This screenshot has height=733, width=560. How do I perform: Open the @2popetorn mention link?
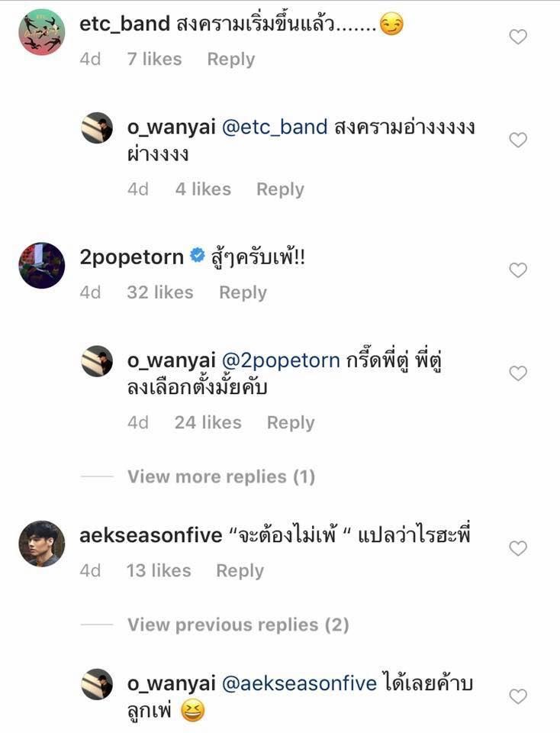(x=281, y=360)
